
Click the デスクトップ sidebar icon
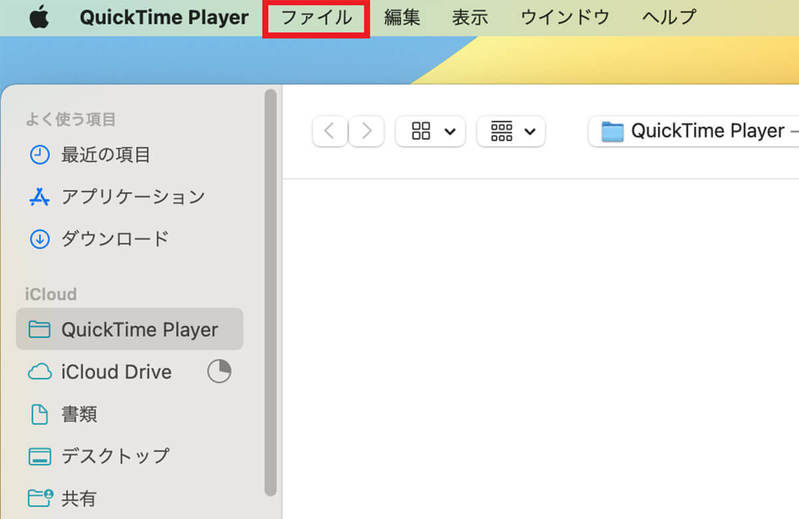[x=39, y=457]
